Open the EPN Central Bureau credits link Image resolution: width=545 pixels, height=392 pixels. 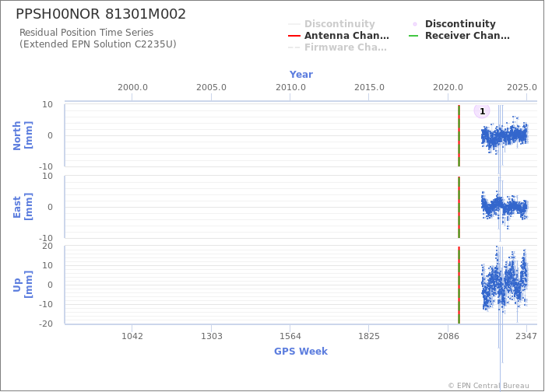(488, 386)
